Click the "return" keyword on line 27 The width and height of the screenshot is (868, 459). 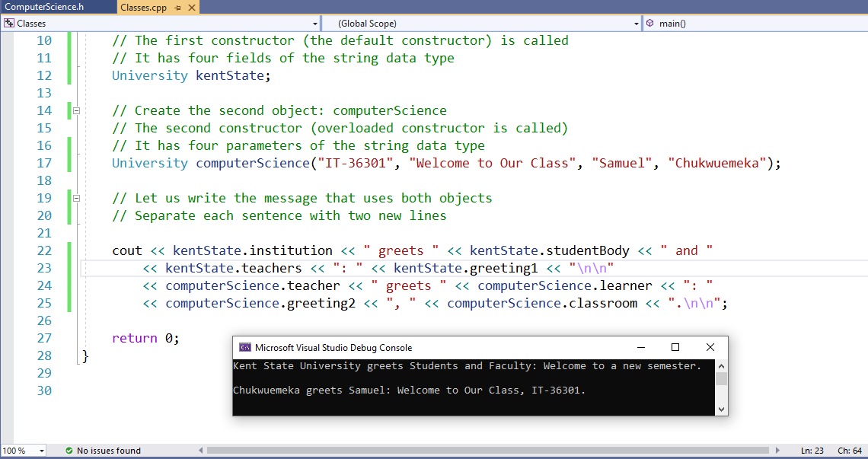click(135, 338)
